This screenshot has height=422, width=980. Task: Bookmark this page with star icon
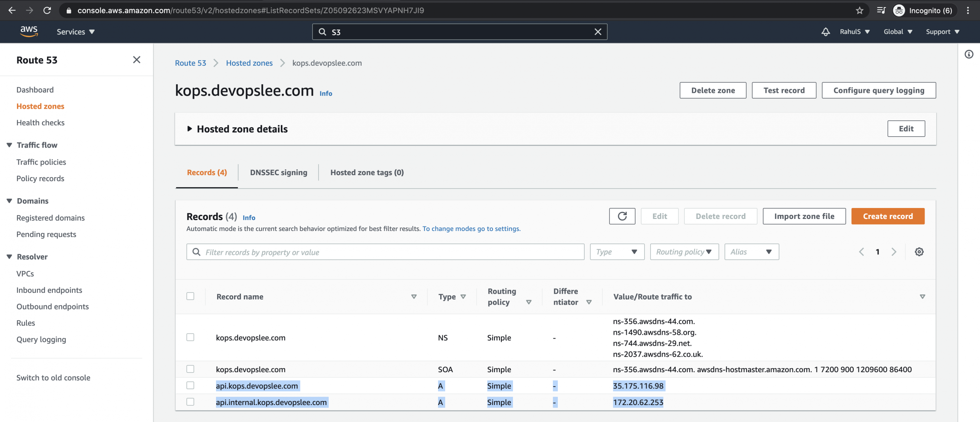coord(859,10)
